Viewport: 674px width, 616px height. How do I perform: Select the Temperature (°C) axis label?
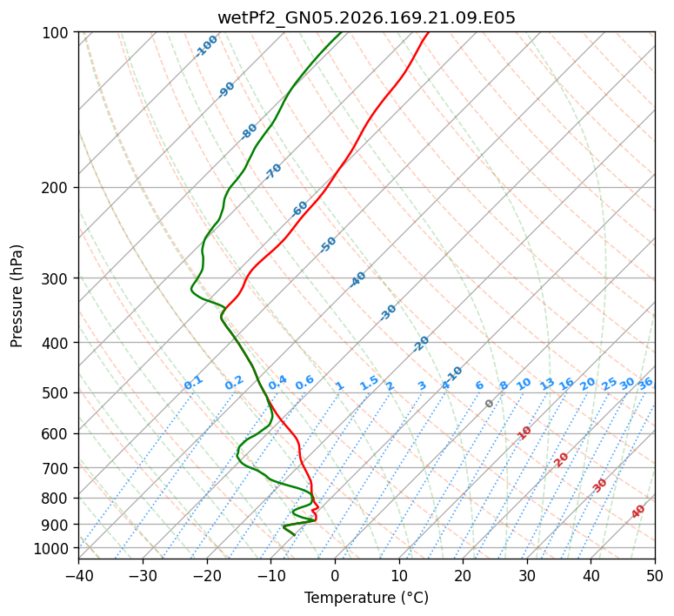[x=366, y=598]
